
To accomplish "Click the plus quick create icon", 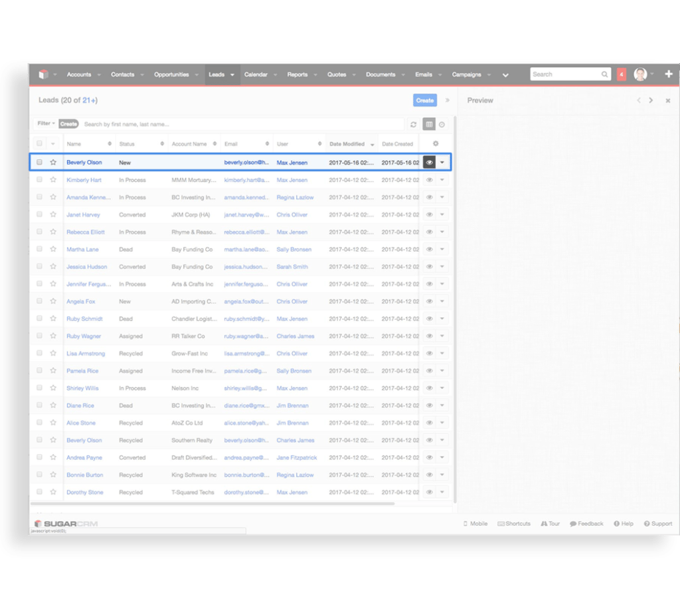I will coord(668,74).
